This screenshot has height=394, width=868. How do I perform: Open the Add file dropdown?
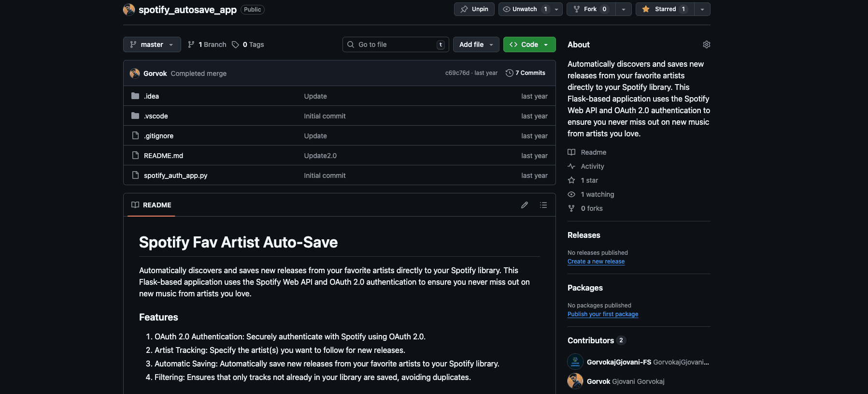tap(476, 44)
